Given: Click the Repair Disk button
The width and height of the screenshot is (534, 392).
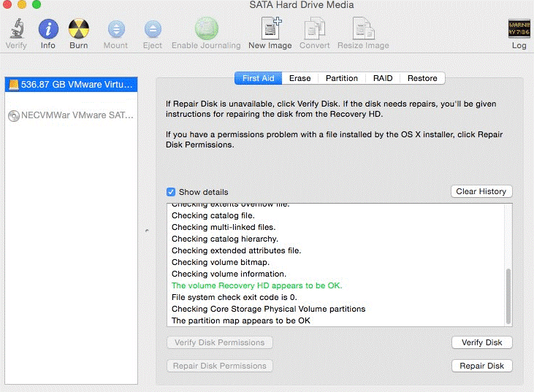Looking at the screenshot, I should pos(482,366).
